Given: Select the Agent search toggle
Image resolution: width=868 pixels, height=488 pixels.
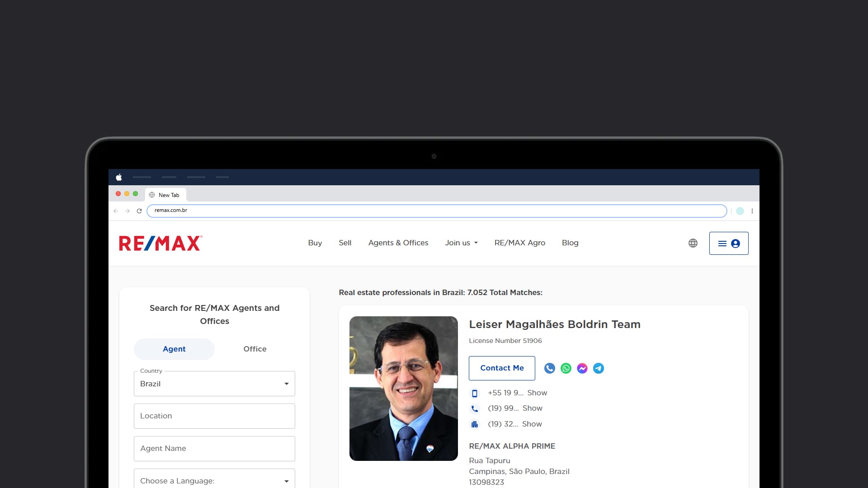Looking at the screenshot, I should point(174,349).
